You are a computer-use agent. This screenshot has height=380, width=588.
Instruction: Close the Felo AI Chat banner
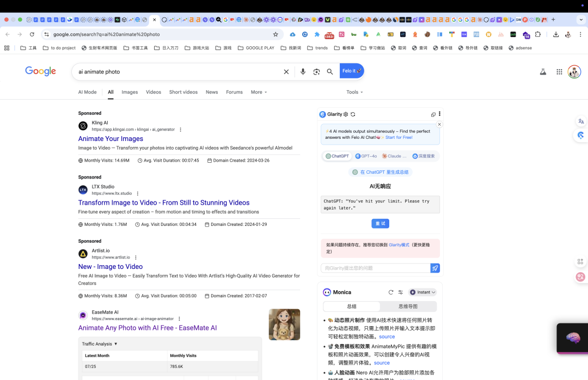pyautogui.click(x=439, y=124)
